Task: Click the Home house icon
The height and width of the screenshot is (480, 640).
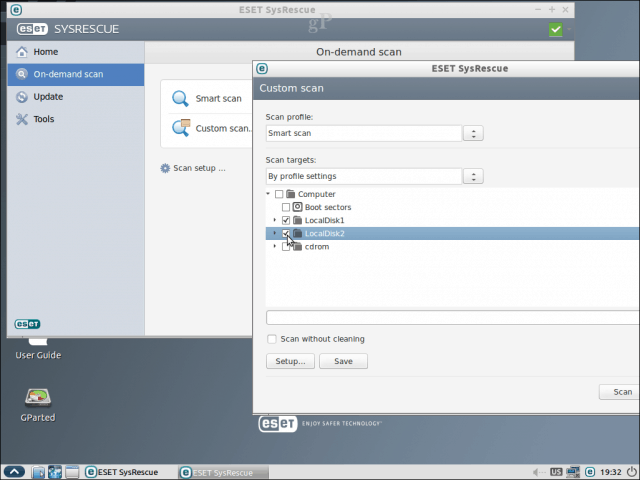Action: (22, 52)
